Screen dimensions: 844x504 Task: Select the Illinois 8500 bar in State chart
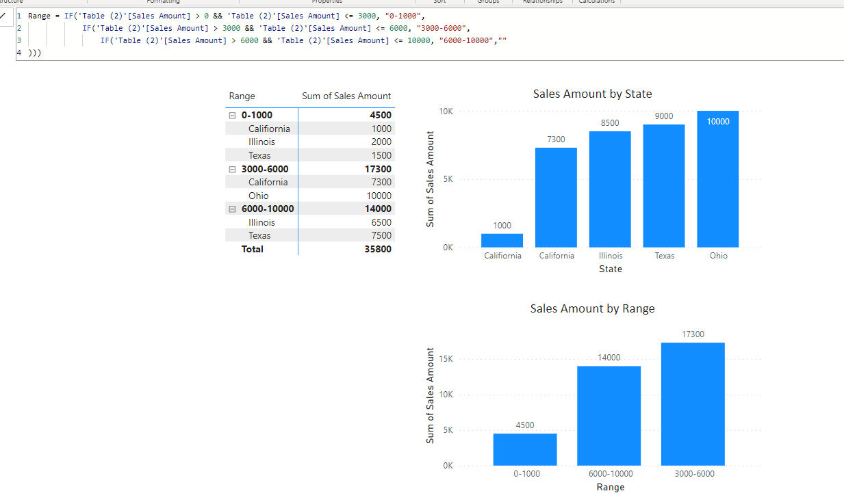[x=610, y=189]
